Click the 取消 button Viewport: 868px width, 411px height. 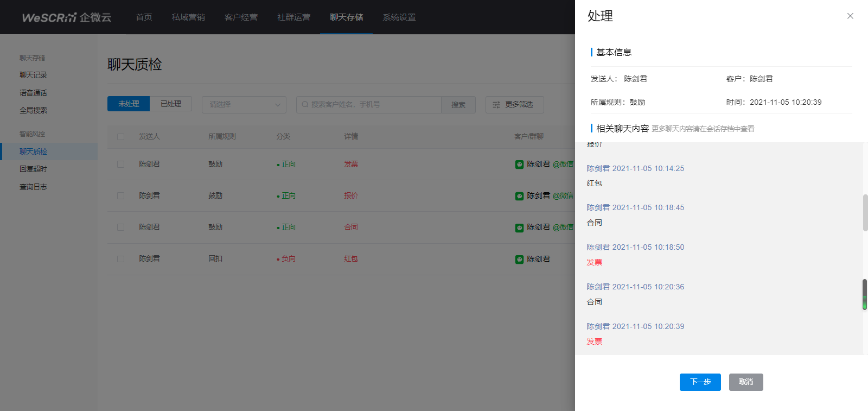pyautogui.click(x=746, y=382)
